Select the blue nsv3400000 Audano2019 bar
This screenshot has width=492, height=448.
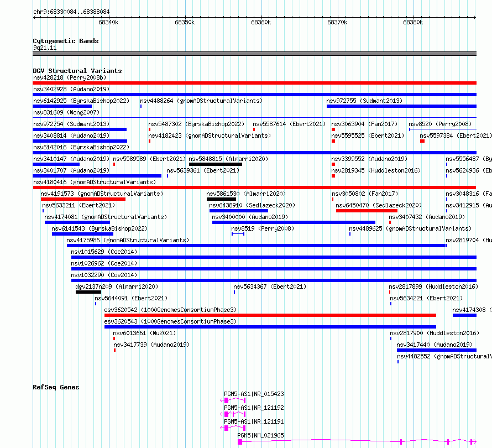click(x=294, y=222)
